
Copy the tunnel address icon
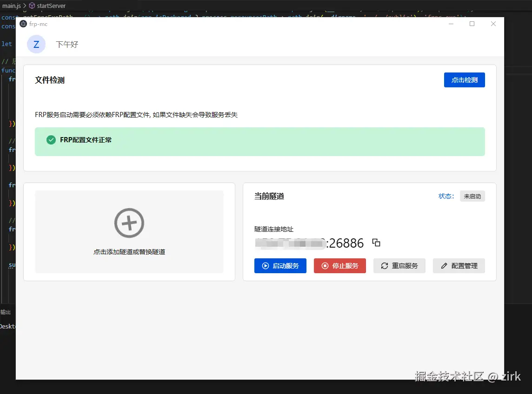[x=376, y=243]
